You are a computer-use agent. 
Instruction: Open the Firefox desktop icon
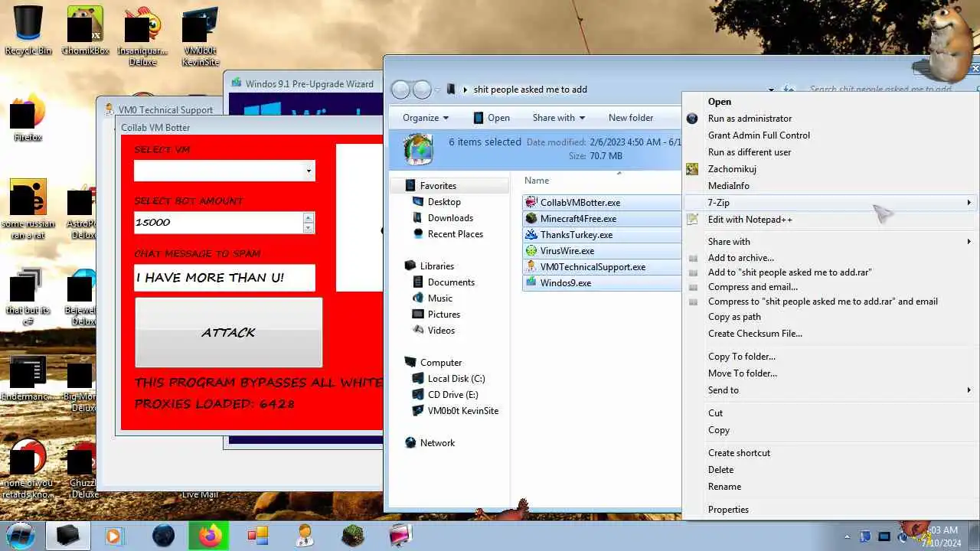(x=28, y=117)
